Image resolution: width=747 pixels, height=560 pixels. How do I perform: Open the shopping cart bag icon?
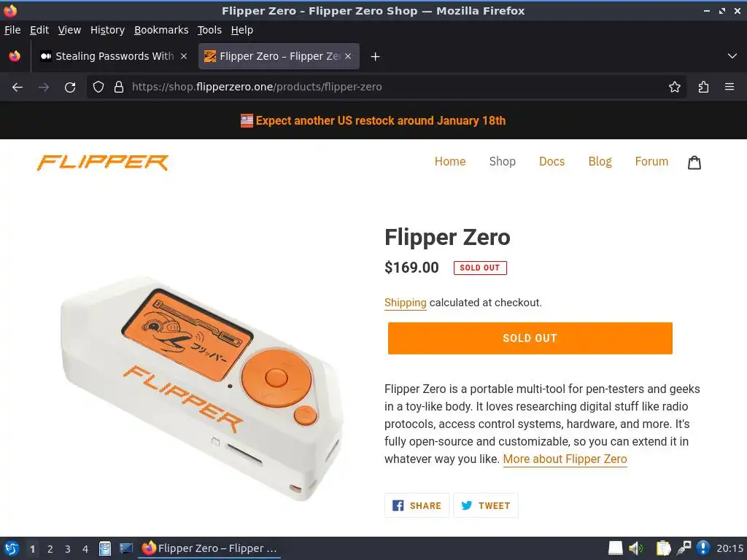point(694,163)
